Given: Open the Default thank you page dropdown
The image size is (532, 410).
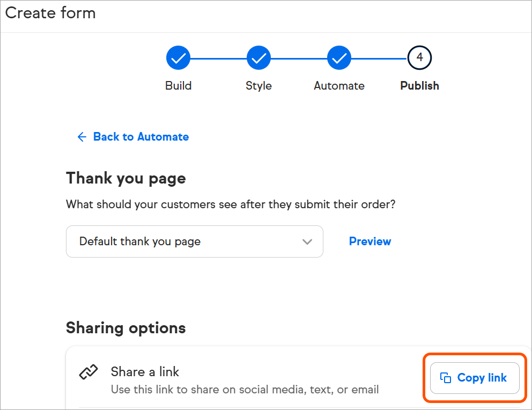Looking at the screenshot, I should click(195, 241).
